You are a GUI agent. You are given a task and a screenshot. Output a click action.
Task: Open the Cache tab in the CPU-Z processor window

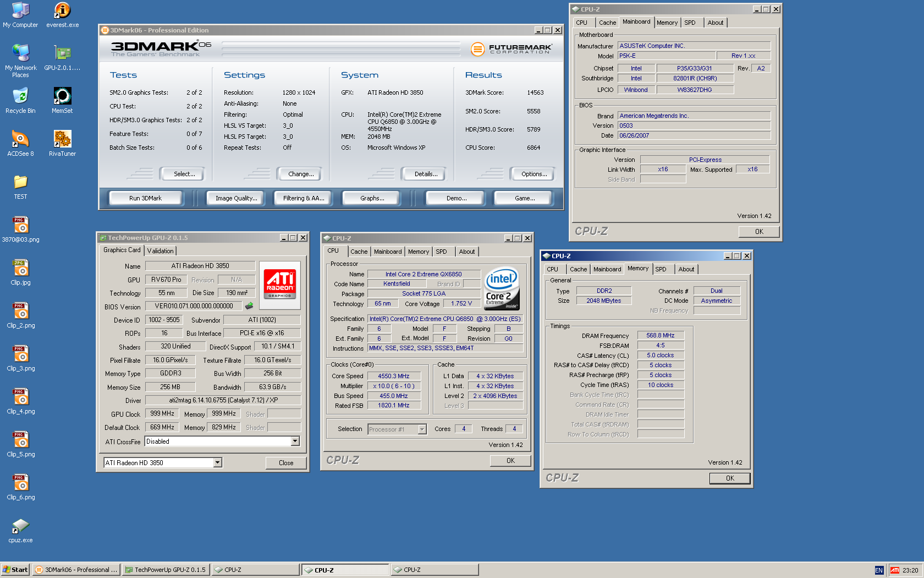click(x=359, y=252)
